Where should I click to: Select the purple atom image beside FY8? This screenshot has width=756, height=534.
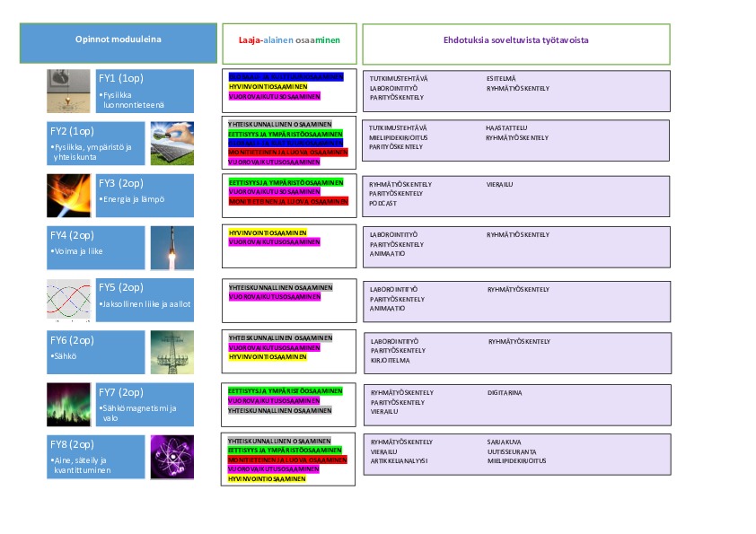pyautogui.click(x=171, y=456)
